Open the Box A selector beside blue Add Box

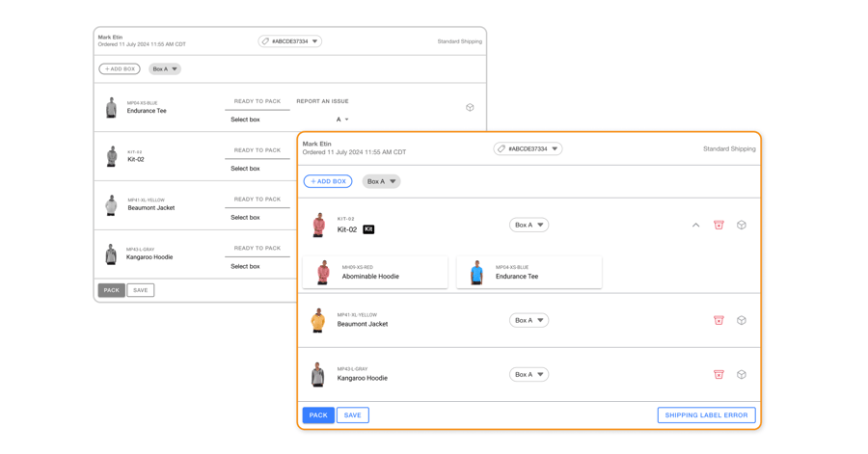381,181
